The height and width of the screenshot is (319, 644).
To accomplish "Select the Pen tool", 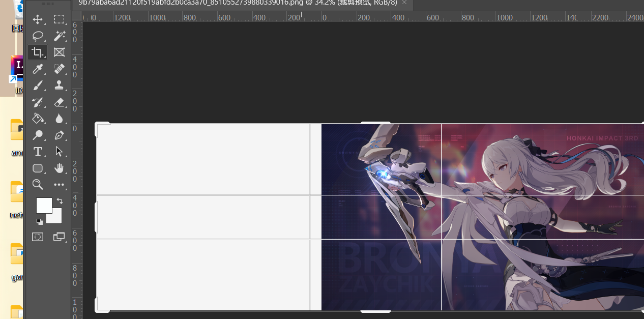I will [x=60, y=135].
